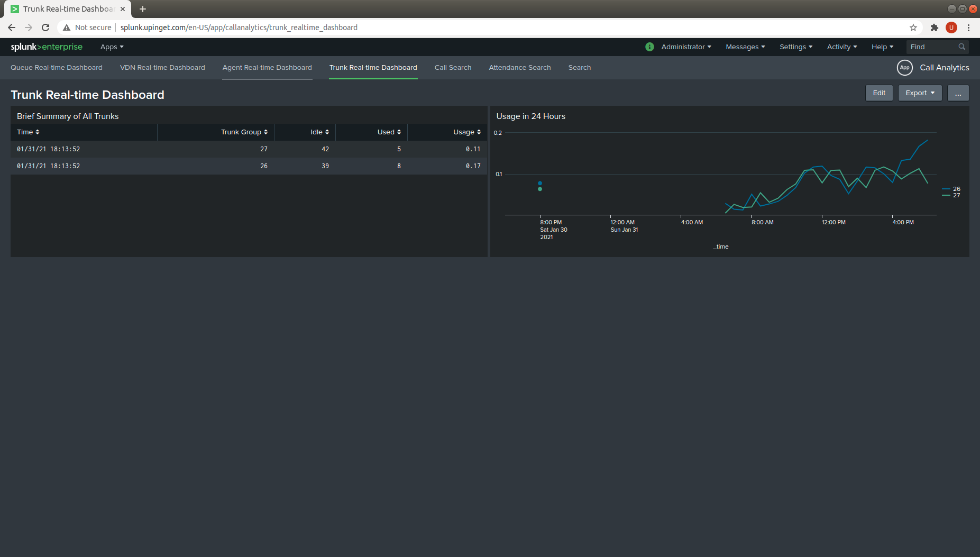
Task: Click the green data point near 8:00 PM
Action: (x=540, y=189)
